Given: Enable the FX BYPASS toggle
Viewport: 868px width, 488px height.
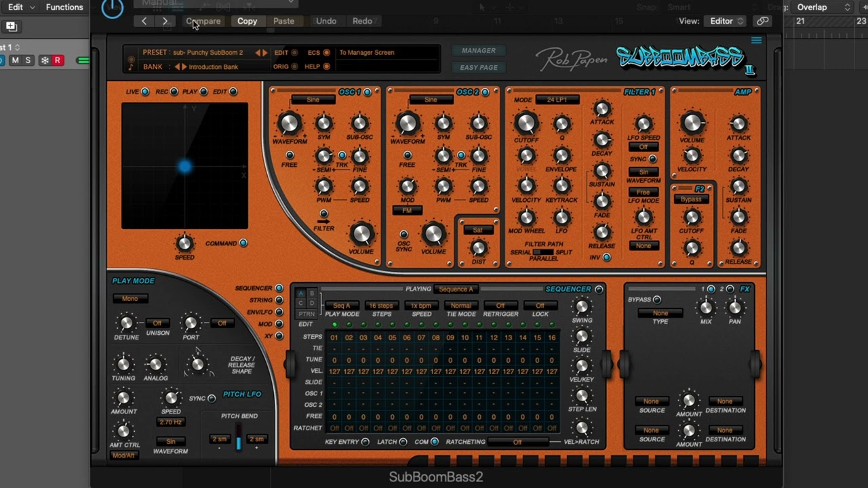Looking at the screenshot, I should (657, 300).
